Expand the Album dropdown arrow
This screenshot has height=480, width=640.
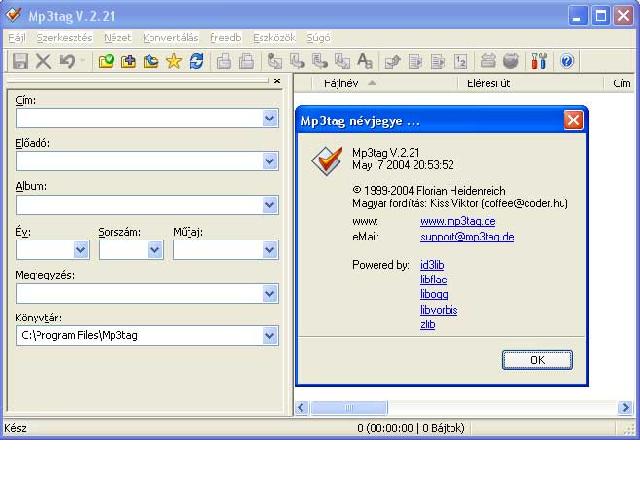(x=270, y=204)
